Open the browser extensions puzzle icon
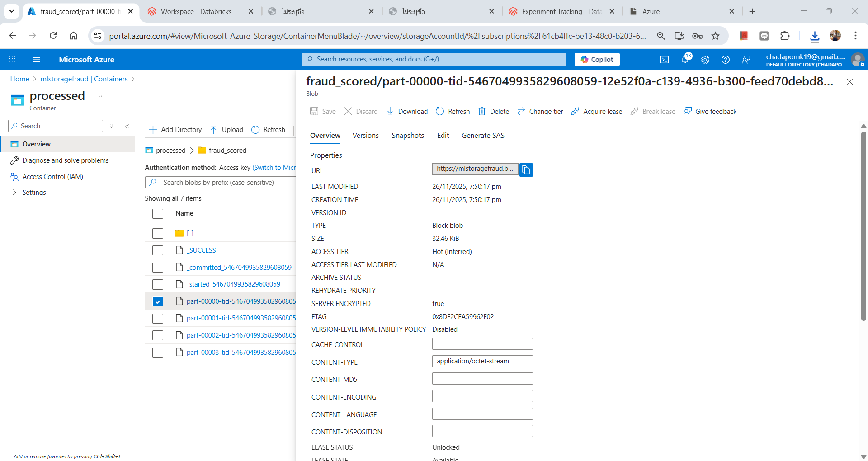The height and width of the screenshot is (461, 868). 785,36
